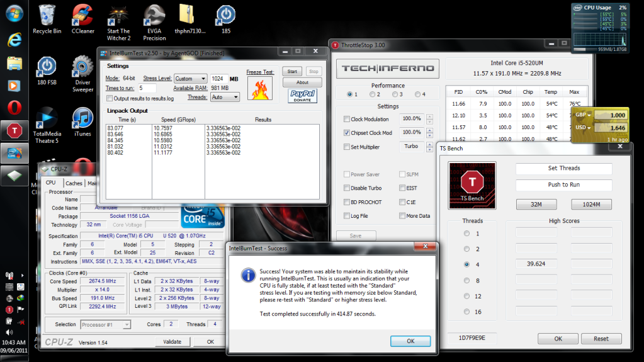Select Performance profile 2 radio button

point(372,94)
